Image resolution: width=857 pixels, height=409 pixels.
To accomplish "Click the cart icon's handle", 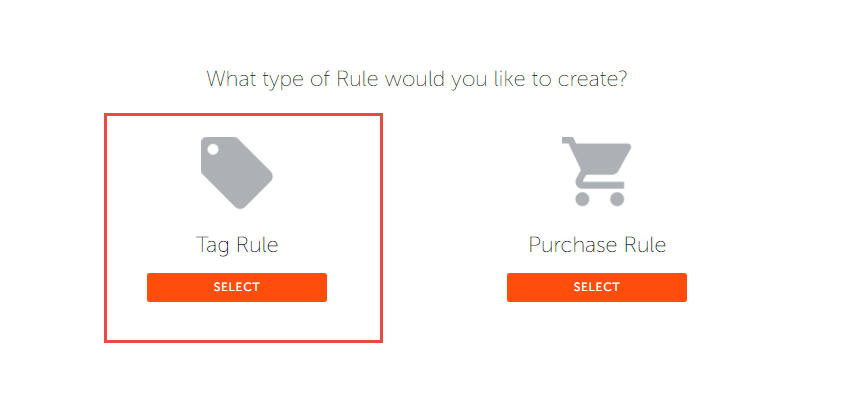I will (568, 141).
